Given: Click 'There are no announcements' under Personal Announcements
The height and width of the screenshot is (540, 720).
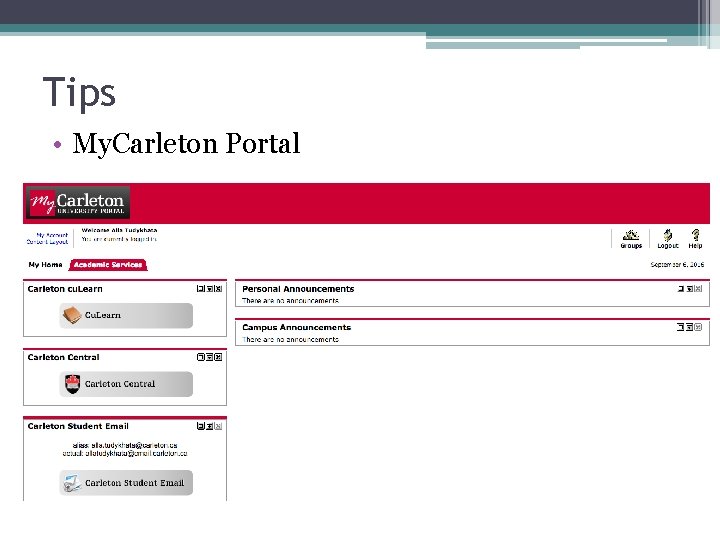Looking at the screenshot, I should [x=291, y=301].
